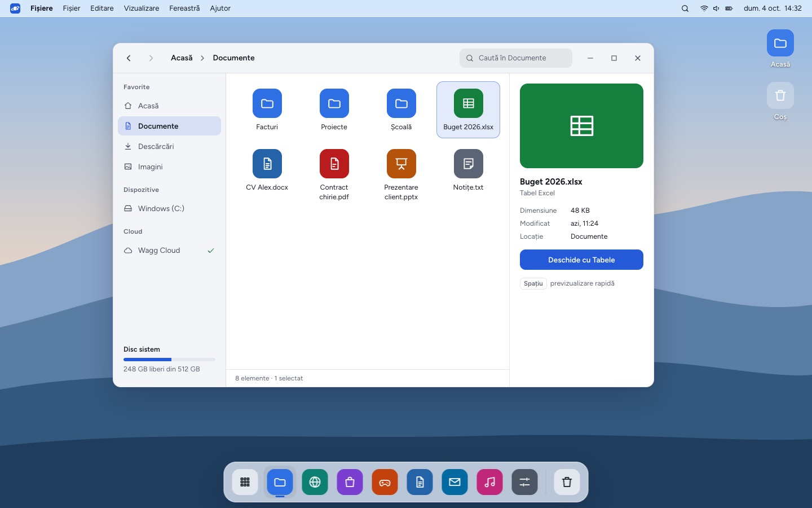The width and height of the screenshot is (812, 508).
Task: Open the Facturi folder
Action: (267, 110)
